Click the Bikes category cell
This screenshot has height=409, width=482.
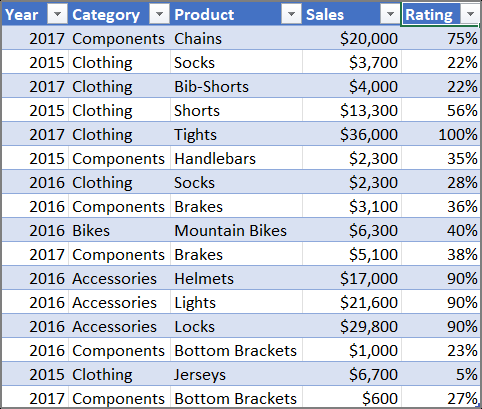pyautogui.click(x=119, y=230)
